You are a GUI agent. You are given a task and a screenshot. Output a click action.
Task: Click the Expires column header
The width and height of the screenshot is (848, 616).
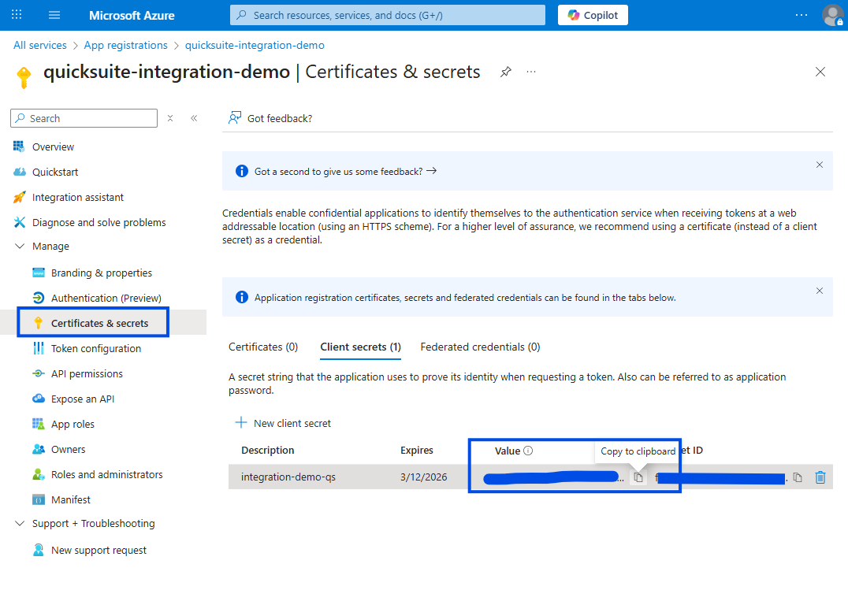[416, 450]
